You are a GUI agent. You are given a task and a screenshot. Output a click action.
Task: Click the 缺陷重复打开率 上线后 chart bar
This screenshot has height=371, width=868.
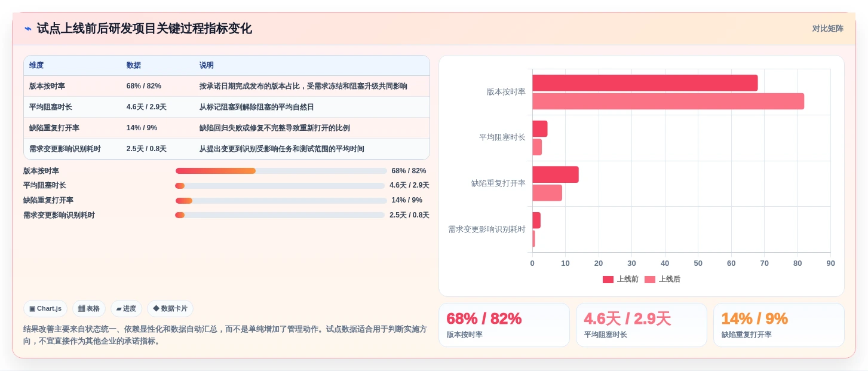click(547, 193)
